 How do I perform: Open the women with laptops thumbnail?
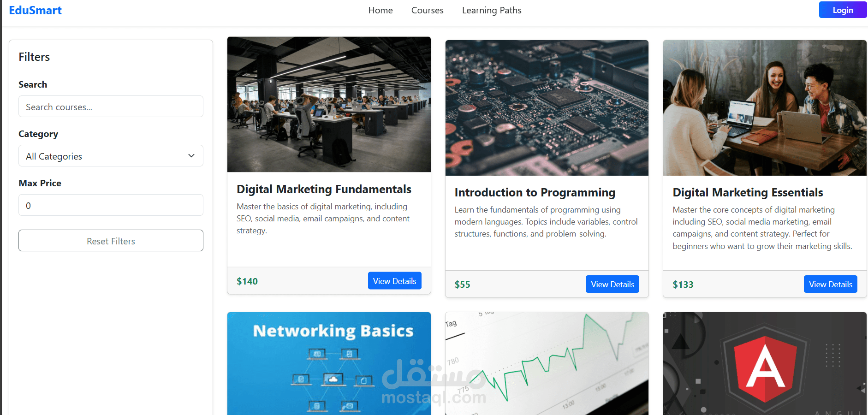[x=765, y=108]
